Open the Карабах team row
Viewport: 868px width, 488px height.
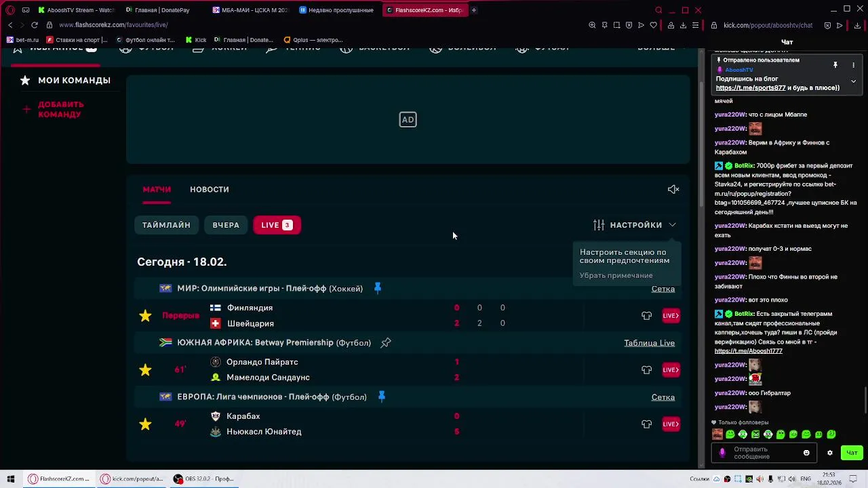[243, 416]
